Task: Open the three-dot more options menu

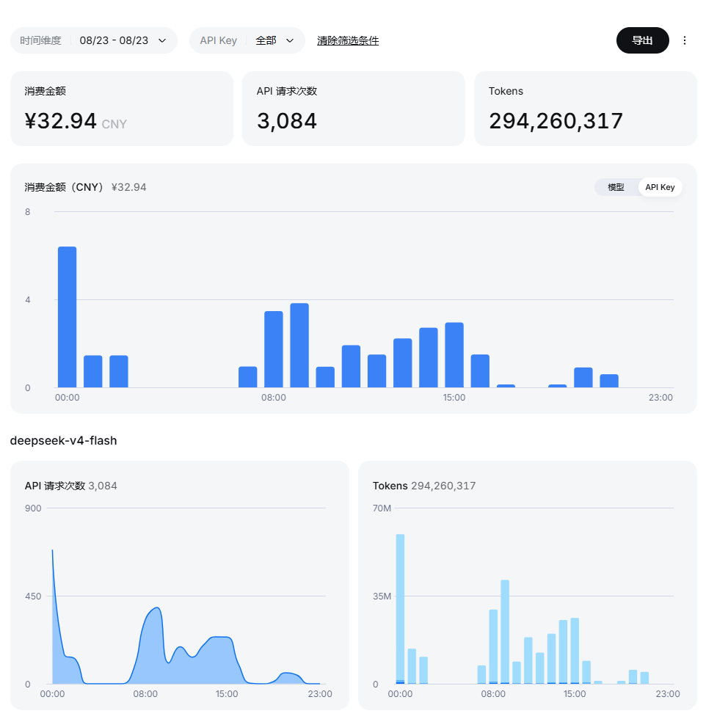Action: point(685,40)
